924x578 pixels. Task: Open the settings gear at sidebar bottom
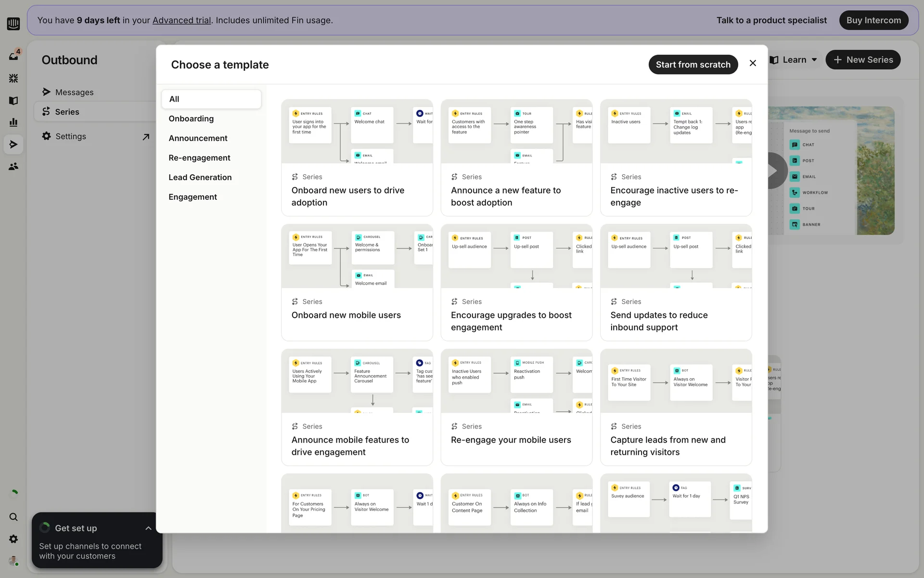pos(13,539)
